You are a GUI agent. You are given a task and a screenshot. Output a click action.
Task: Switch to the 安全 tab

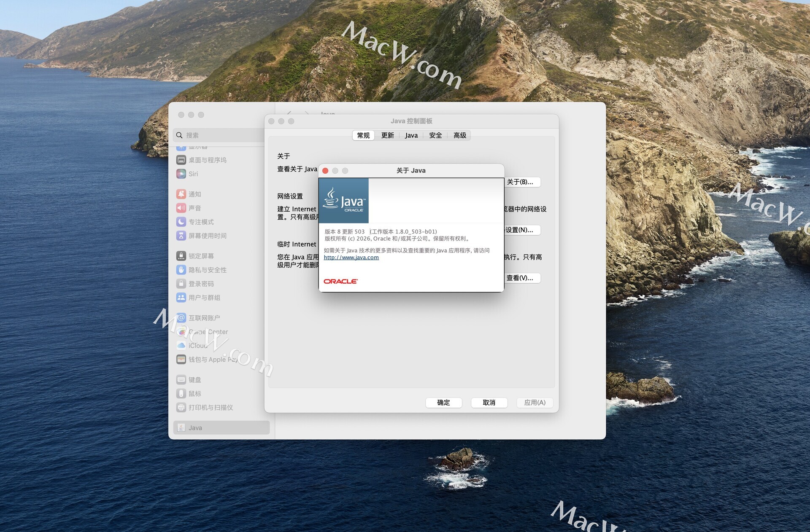click(x=435, y=135)
